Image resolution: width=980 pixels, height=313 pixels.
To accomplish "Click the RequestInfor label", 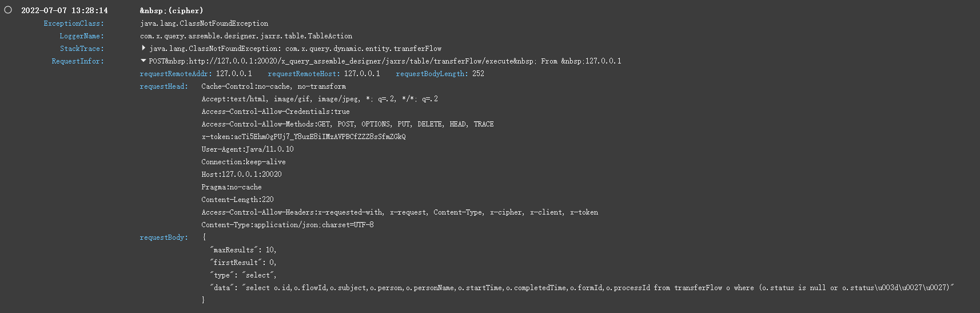I will (78, 61).
